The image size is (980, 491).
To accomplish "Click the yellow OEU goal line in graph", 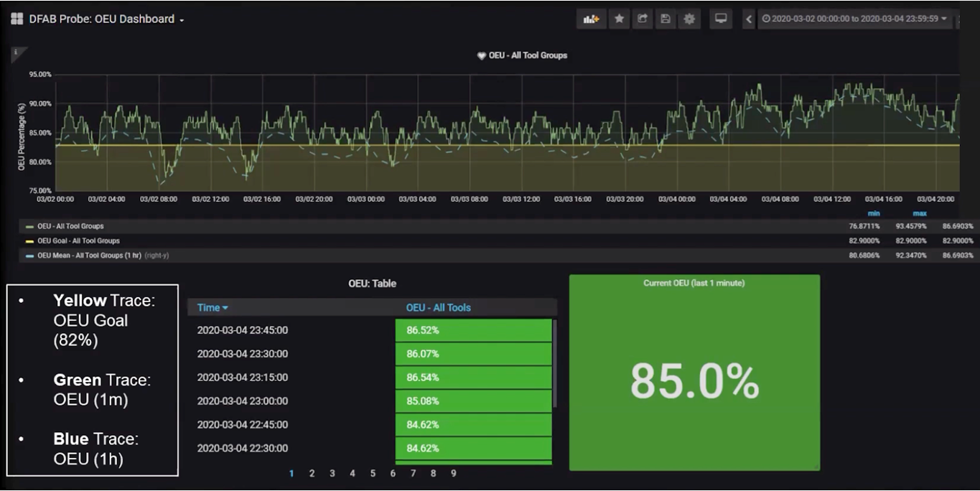I will (507, 145).
